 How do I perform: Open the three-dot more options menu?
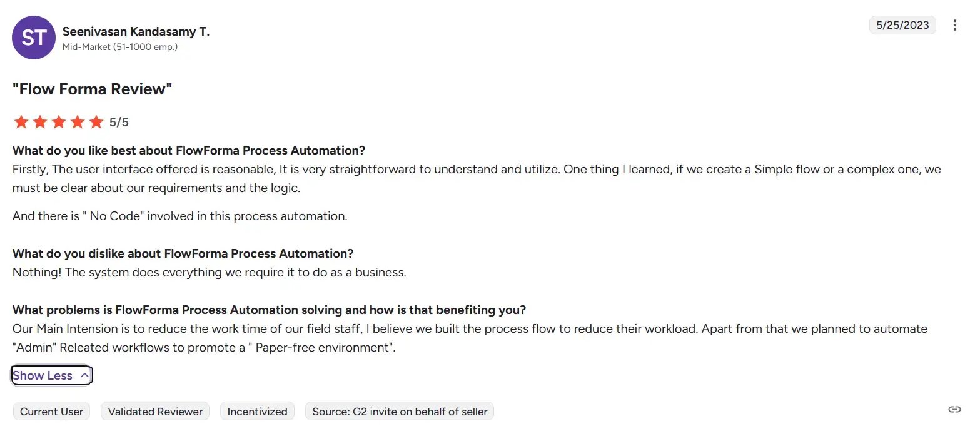point(954,26)
